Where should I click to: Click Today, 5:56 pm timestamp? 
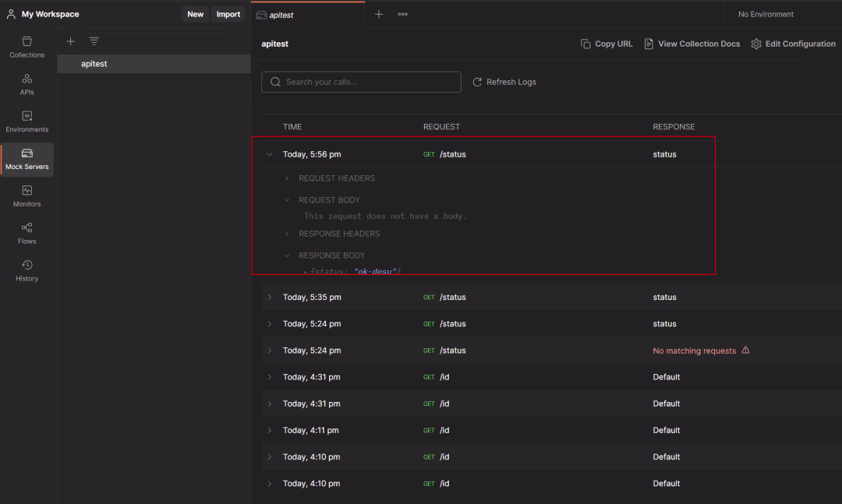pyautogui.click(x=312, y=154)
